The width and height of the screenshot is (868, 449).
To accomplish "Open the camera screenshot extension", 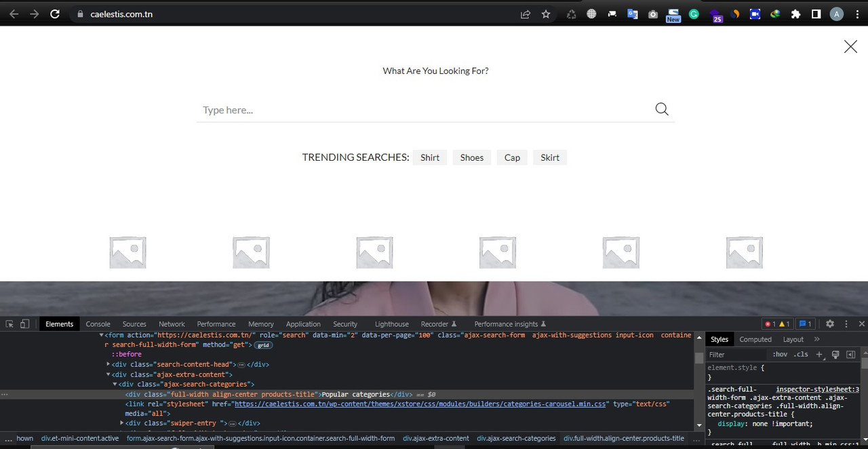I will (x=653, y=14).
